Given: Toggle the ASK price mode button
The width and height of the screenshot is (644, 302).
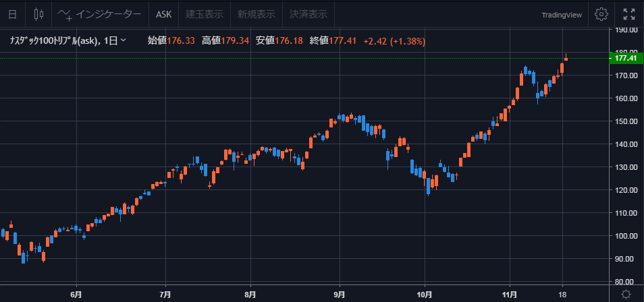Looking at the screenshot, I should click(x=163, y=14).
